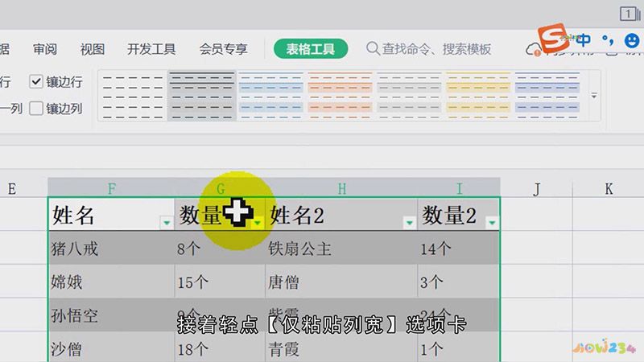The height and width of the screenshot is (362, 644).
Task: Select column J header
Action: 536,189
